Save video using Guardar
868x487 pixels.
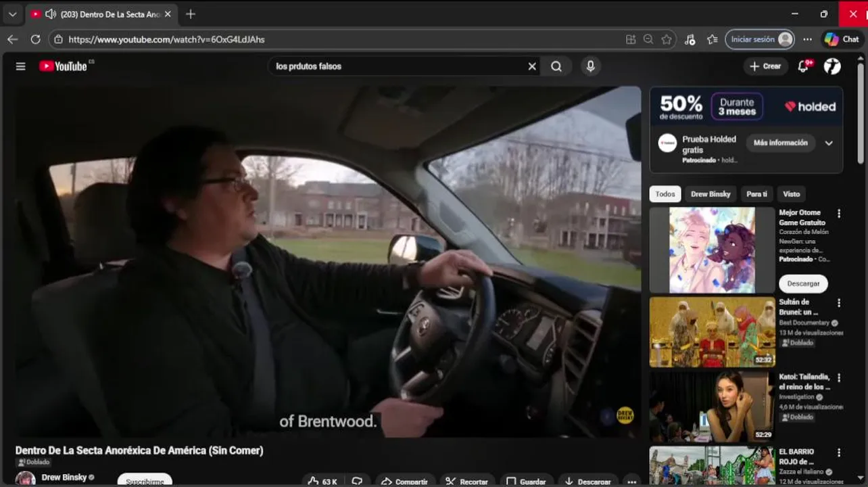(526, 482)
